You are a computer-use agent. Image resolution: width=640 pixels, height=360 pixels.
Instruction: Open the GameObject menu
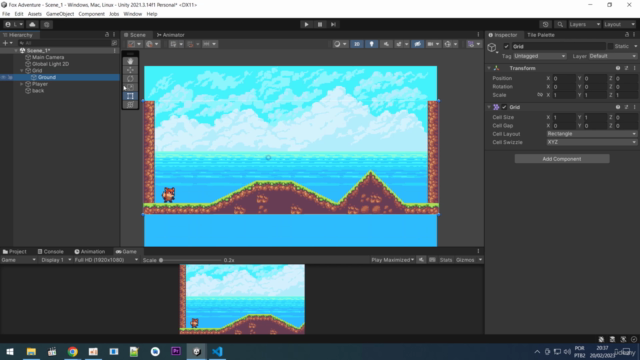tap(60, 14)
